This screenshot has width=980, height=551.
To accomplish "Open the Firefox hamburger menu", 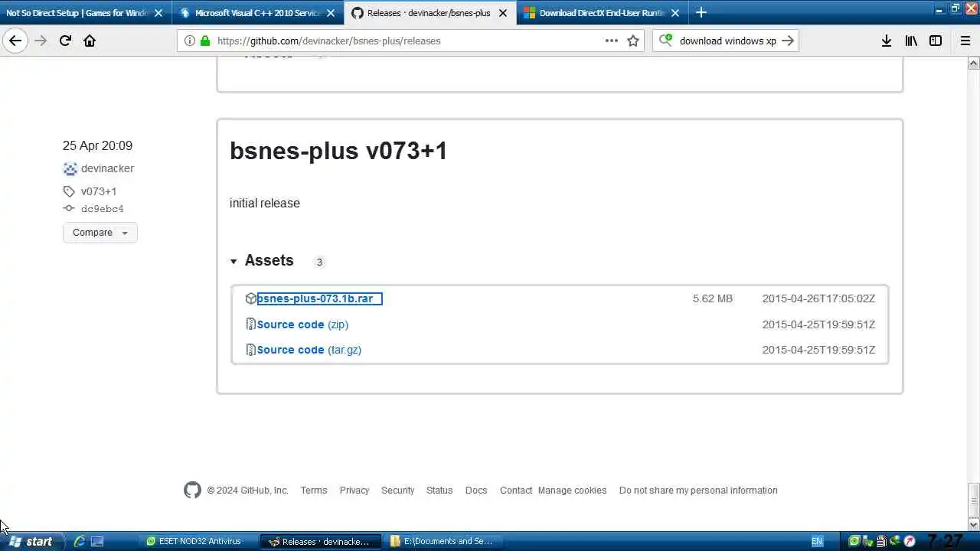I will (x=965, y=41).
